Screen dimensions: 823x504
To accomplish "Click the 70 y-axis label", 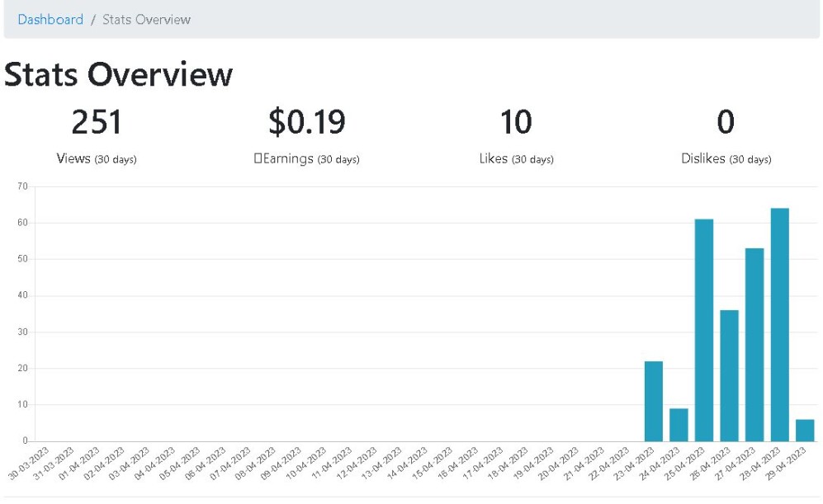I will pyautogui.click(x=22, y=186).
